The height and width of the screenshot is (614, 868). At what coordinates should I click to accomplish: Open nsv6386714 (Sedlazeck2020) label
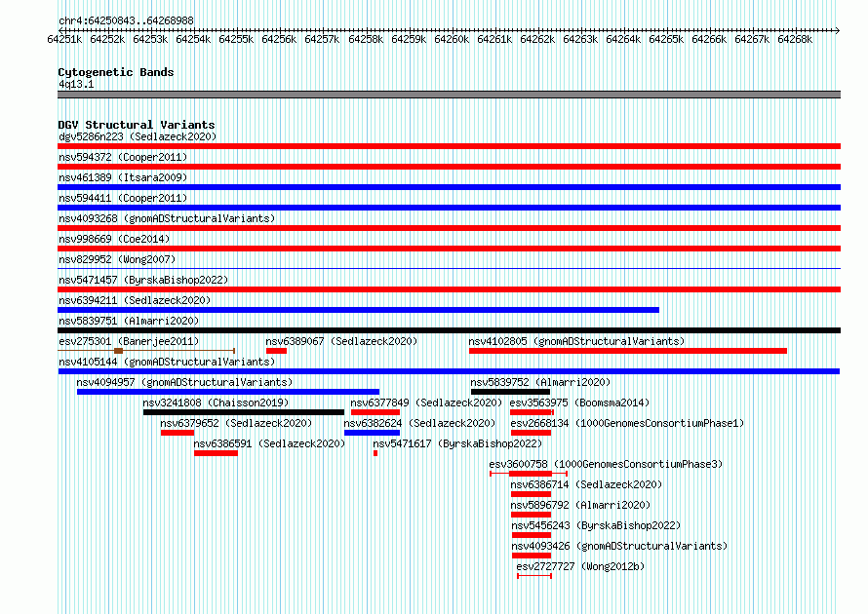586,484
